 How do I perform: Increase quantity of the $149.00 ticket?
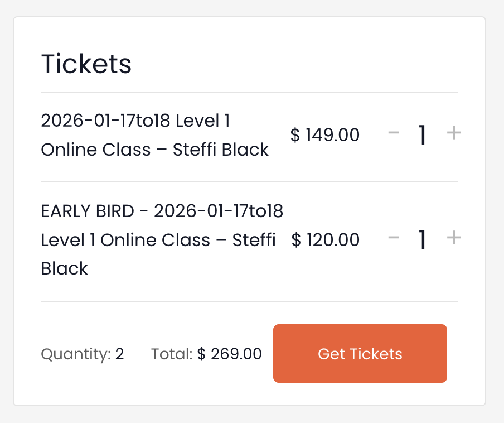click(x=454, y=133)
